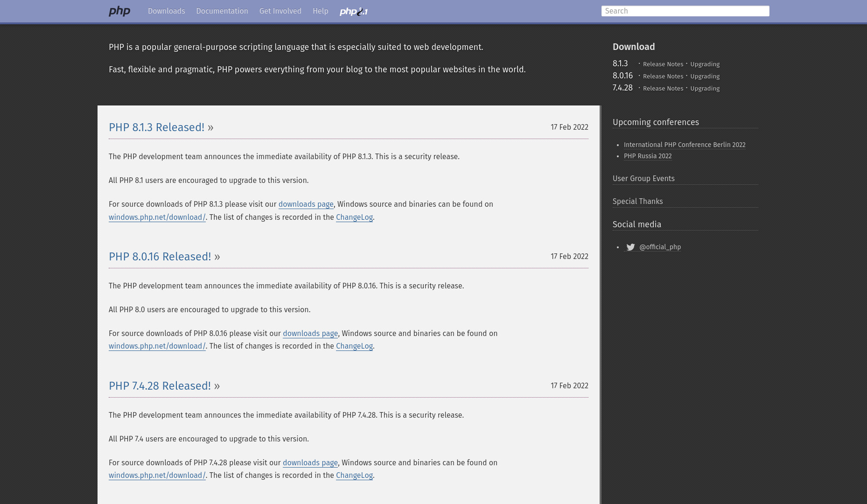Open User Group Events section
The width and height of the screenshot is (867, 504).
click(643, 179)
